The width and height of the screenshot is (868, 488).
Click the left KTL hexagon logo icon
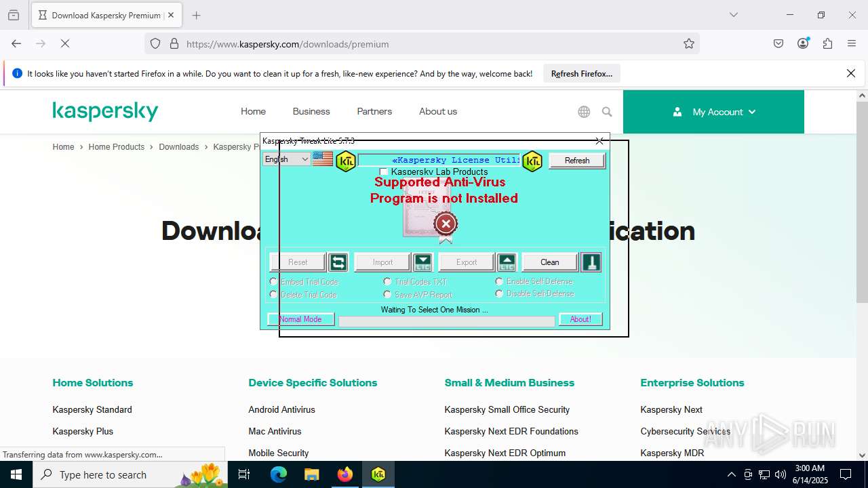point(346,161)
